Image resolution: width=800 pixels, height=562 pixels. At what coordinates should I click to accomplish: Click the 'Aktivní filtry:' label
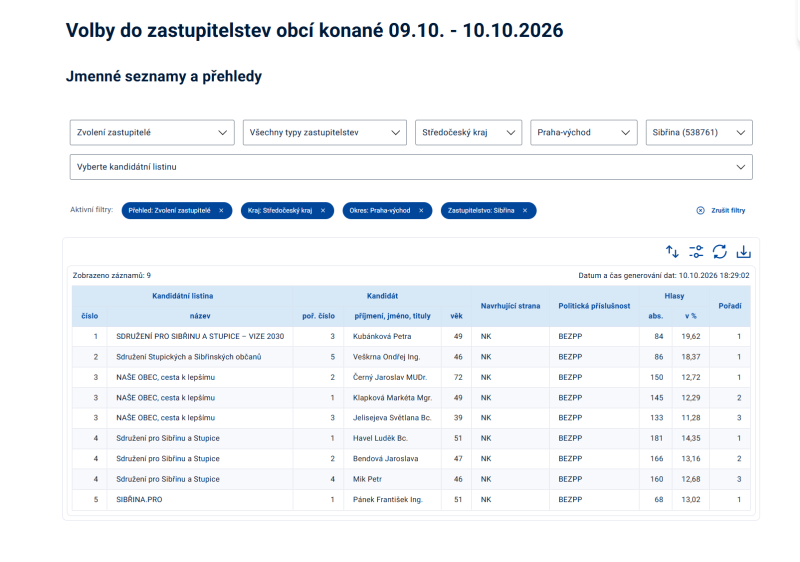click(x=91, y=210)
